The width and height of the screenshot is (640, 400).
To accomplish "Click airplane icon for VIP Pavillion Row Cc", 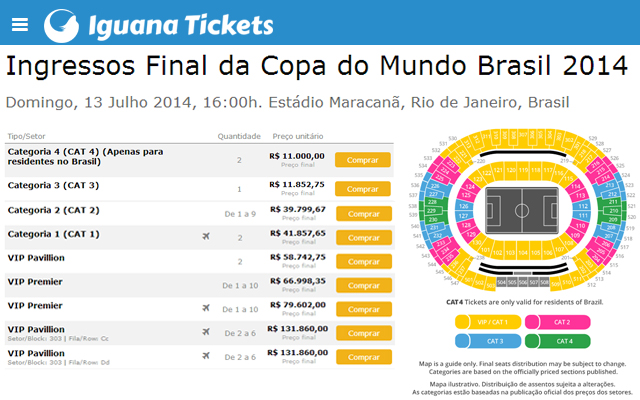I will pyautogui.click(x=206, y=332).
